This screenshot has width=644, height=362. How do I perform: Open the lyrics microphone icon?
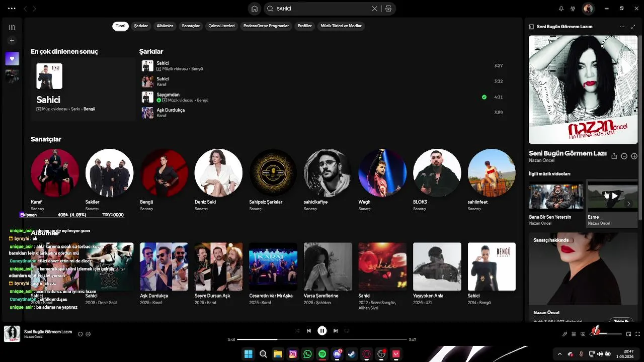[565, 334]
